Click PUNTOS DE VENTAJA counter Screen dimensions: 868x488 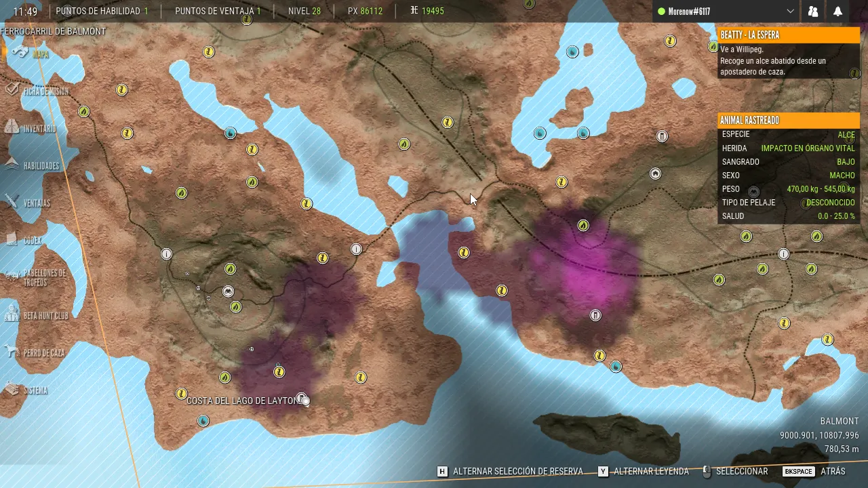click(218, 12)
